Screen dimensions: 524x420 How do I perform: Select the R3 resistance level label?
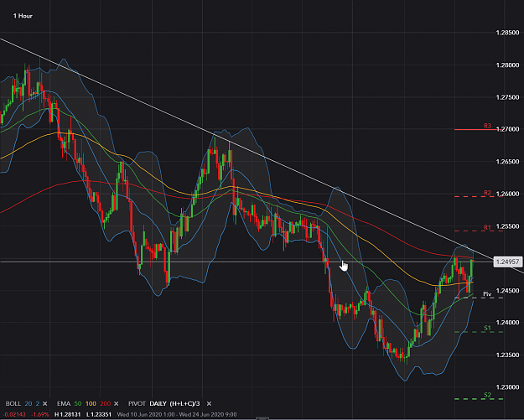(x=487, y=126)
